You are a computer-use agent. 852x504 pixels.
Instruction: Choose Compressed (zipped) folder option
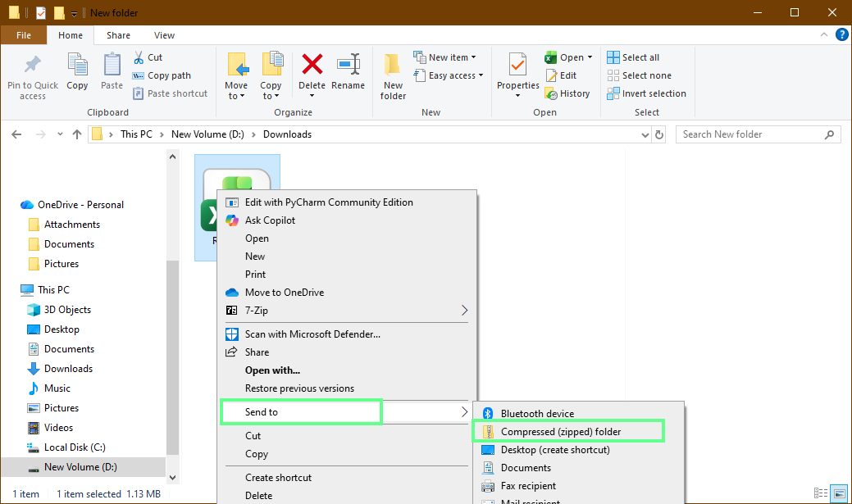(x=569, y=429)
